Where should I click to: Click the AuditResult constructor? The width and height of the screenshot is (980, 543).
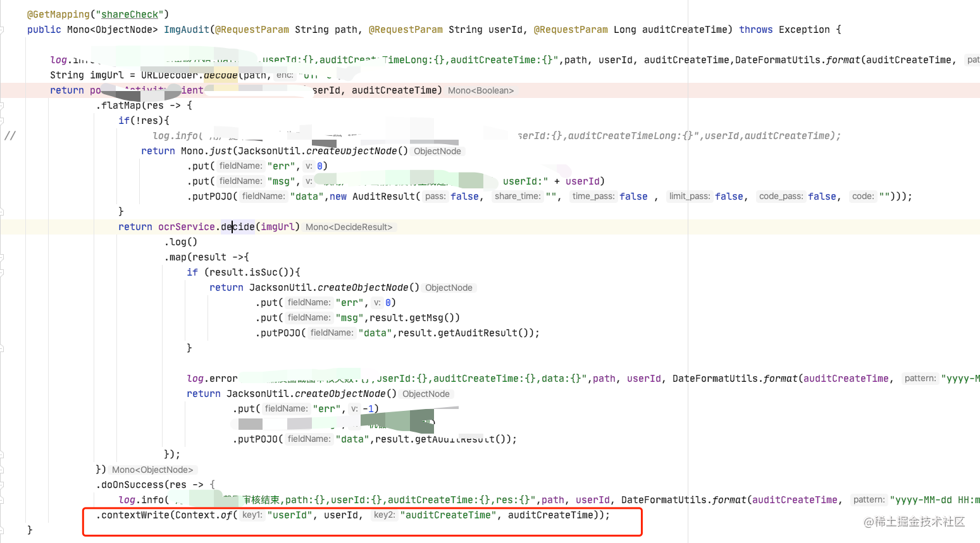(383, 197)
